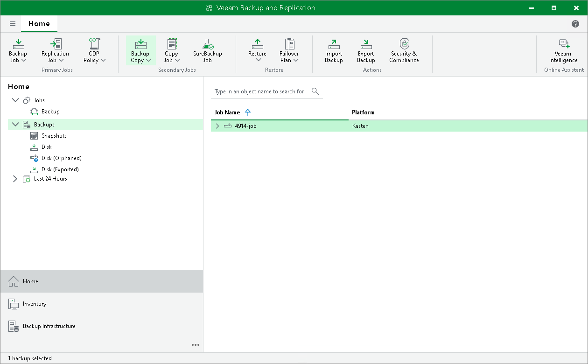Viewport: 588px width, 364px height.
Task: Click the Backup Copy ribbon button
Action: coord(140,50)
